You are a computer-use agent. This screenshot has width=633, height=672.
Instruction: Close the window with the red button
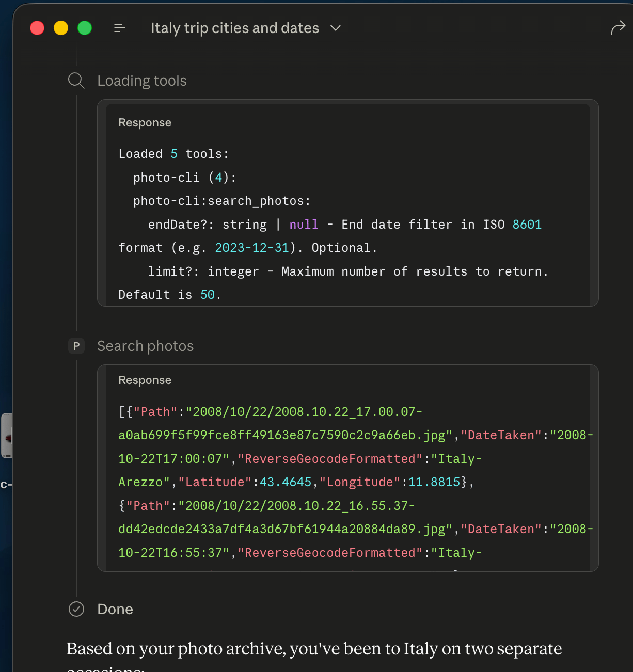pyautogui.click(x=37, y=28)
